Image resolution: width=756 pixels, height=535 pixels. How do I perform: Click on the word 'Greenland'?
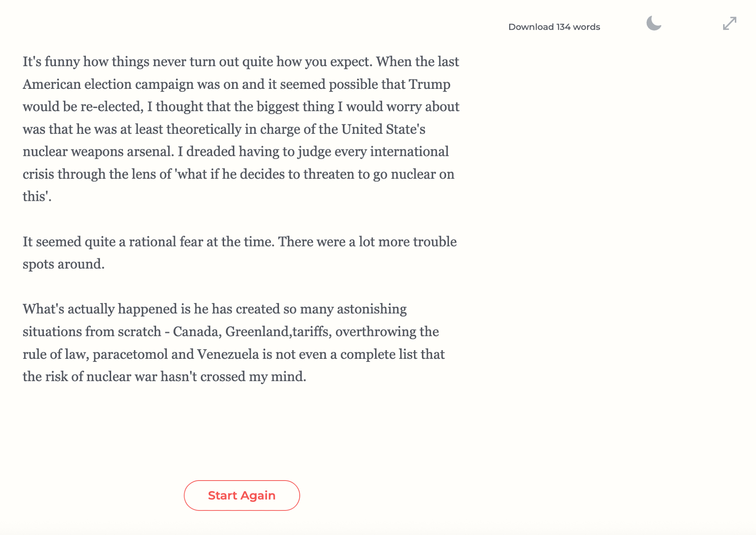click(257, 332)
